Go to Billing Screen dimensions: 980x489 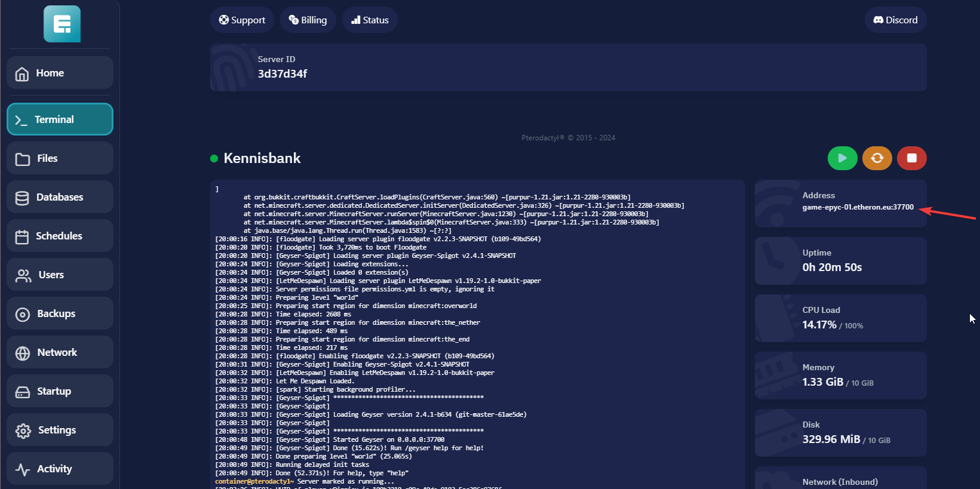pyautogui.click(x=308, y=20)
